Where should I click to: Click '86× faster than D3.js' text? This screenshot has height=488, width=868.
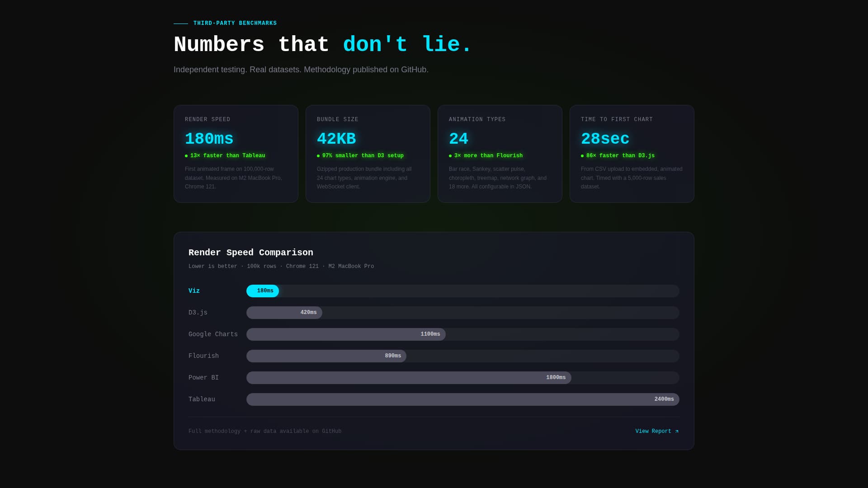(x=620, y=155)
